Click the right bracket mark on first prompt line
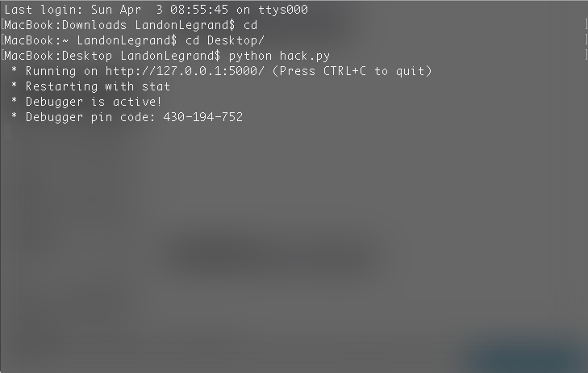This screenshot has width=588, height=373. point(586,25)
